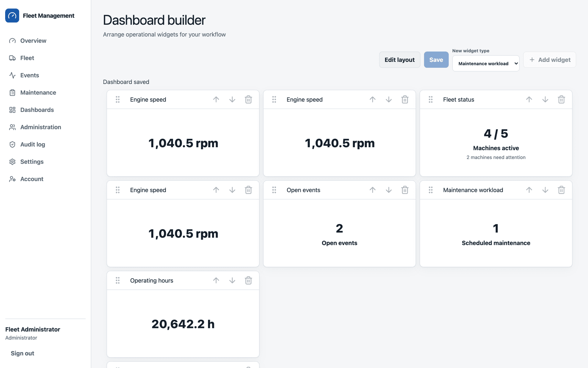
Task: Click the Edit layout button
Action: pos(399,60)
